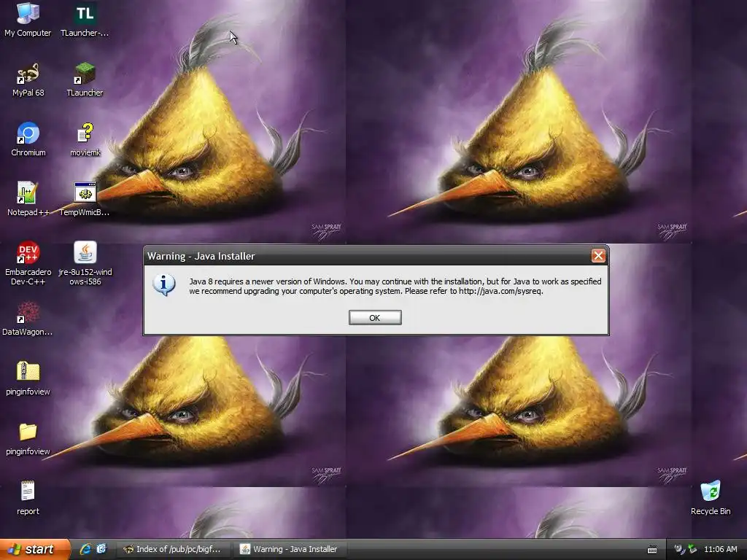Close the Java Installer warning dialog
Viewport: 747px width, 560px height.
[598, 256]
